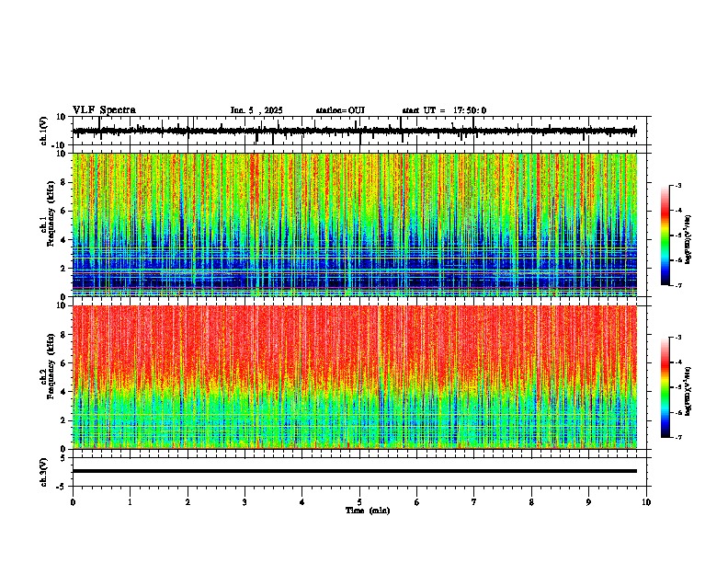
Task: Click the '2' kHz tick on ch.2 frequency axis
Action: click(63, 420)
